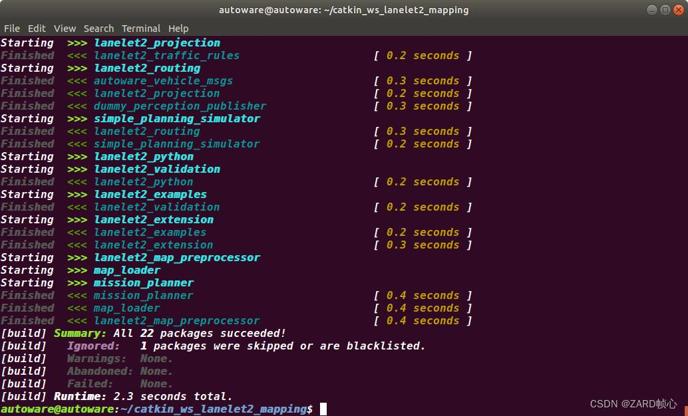The image size is (688, 416).
Task: Open the Search menu
Action: click(99, 29)
